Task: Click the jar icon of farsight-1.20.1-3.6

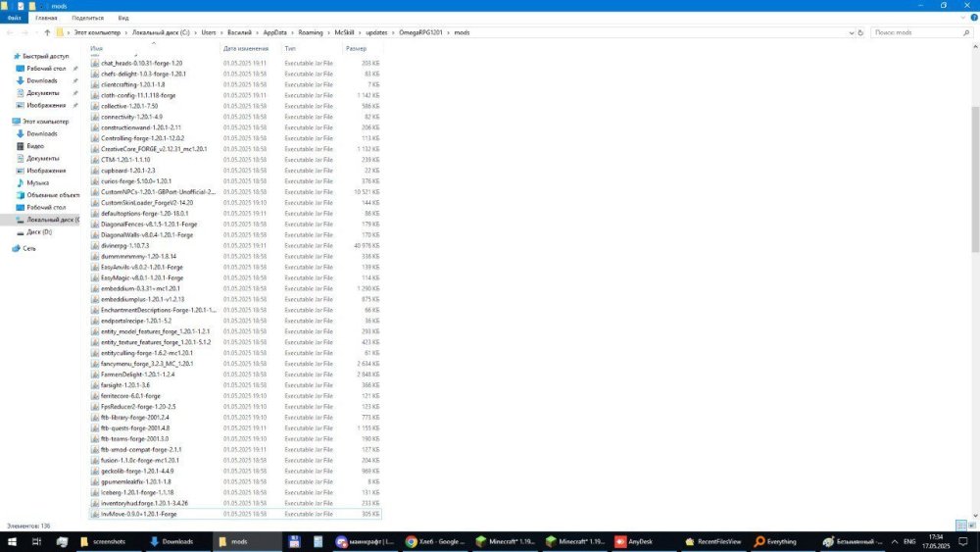Action: (95, 385)
